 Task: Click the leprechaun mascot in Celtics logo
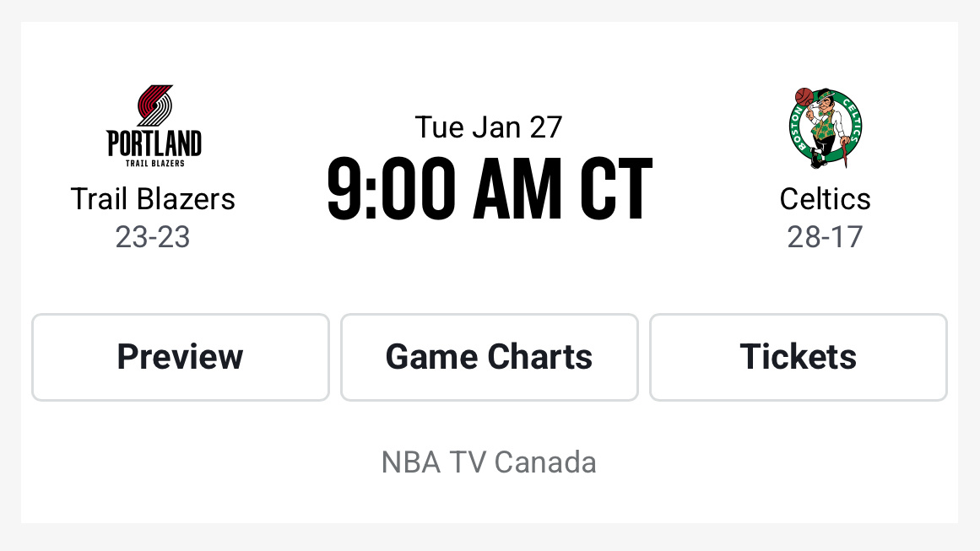pos(823,127)
